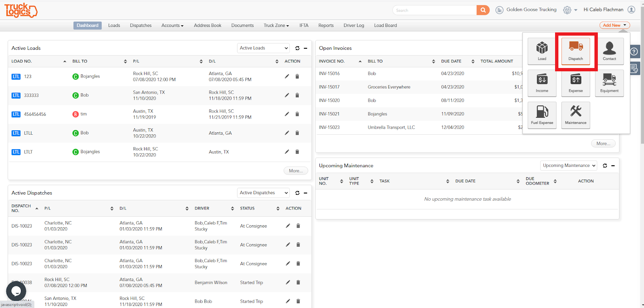Image resolution: width=644 pixels, height=308 pixels.
Task: Switch to the Dashboard tab
Action: (x=87, y=25)
